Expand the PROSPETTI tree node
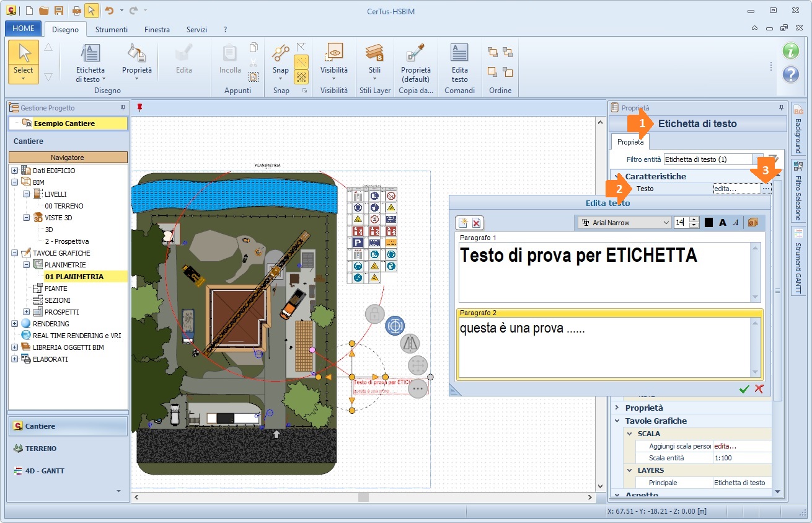The height and width of the screenshot is (523, 812). (26, 312)
